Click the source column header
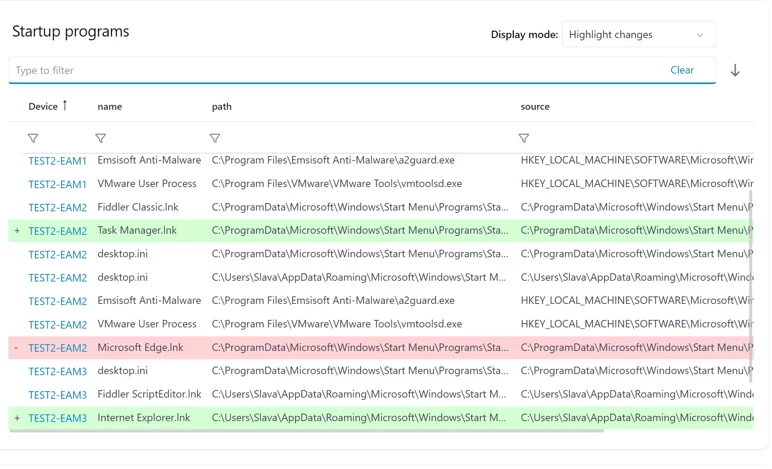Image resolution: width=772 pixels, height=469 pixels. point(535,107)
